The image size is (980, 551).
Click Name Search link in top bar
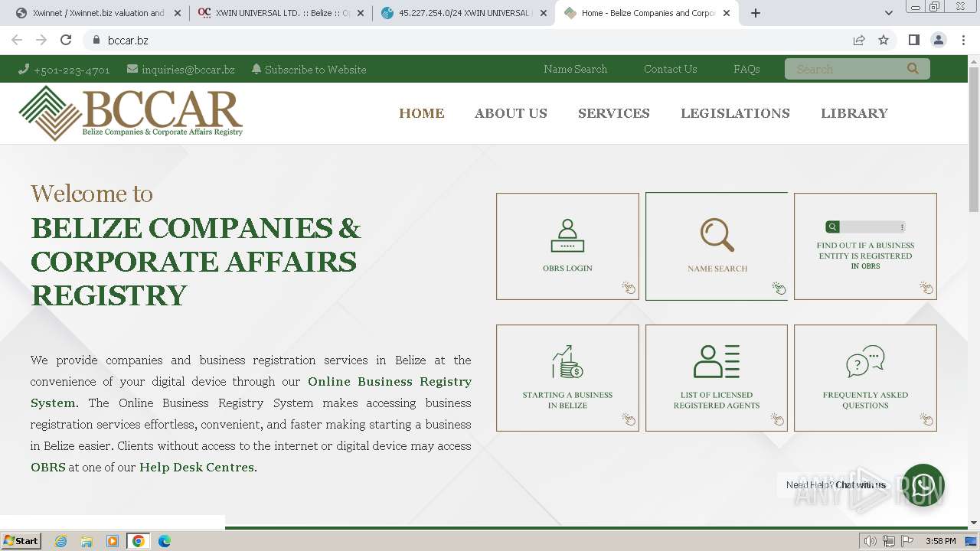tap(575, 69)
